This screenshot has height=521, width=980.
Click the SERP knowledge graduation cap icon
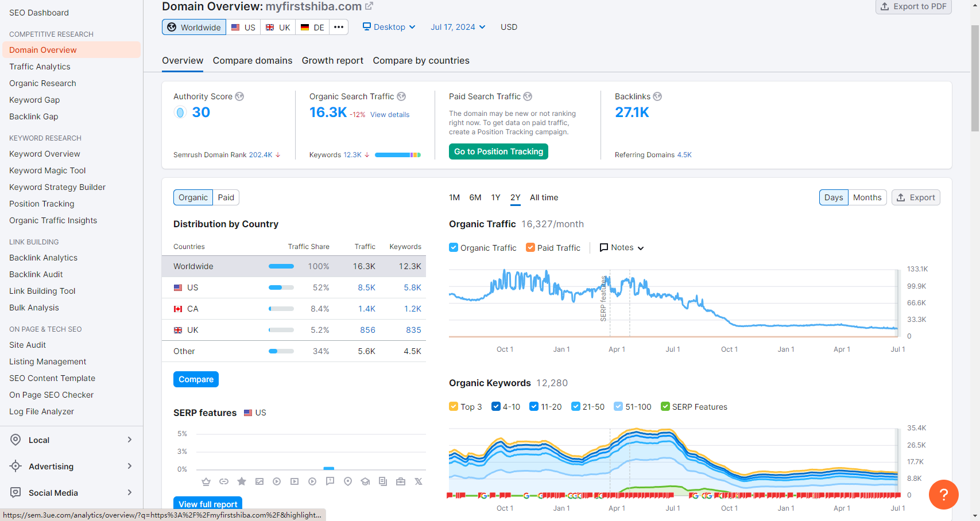tap(365, 481)
